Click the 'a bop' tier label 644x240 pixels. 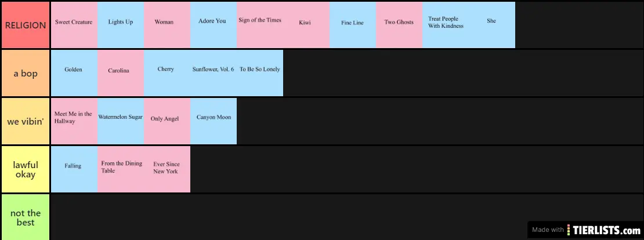(x=26, y=73)
